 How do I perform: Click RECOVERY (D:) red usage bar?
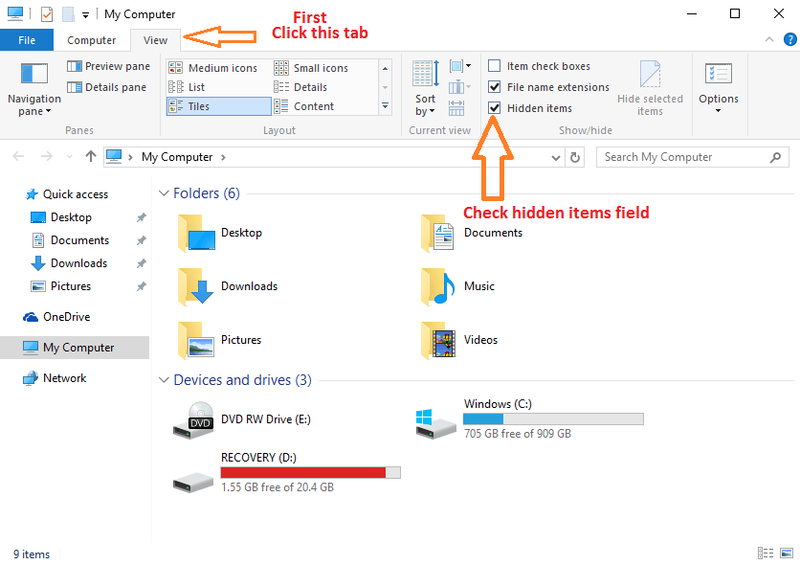(x=311, y=473)
